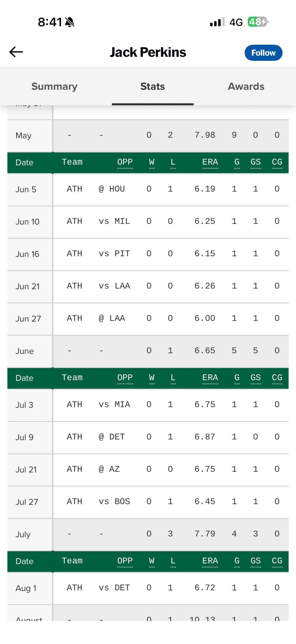Switch to the Summary tab
Image resolution: width=296 pixels, height=644 pixels.
point(54,86)
